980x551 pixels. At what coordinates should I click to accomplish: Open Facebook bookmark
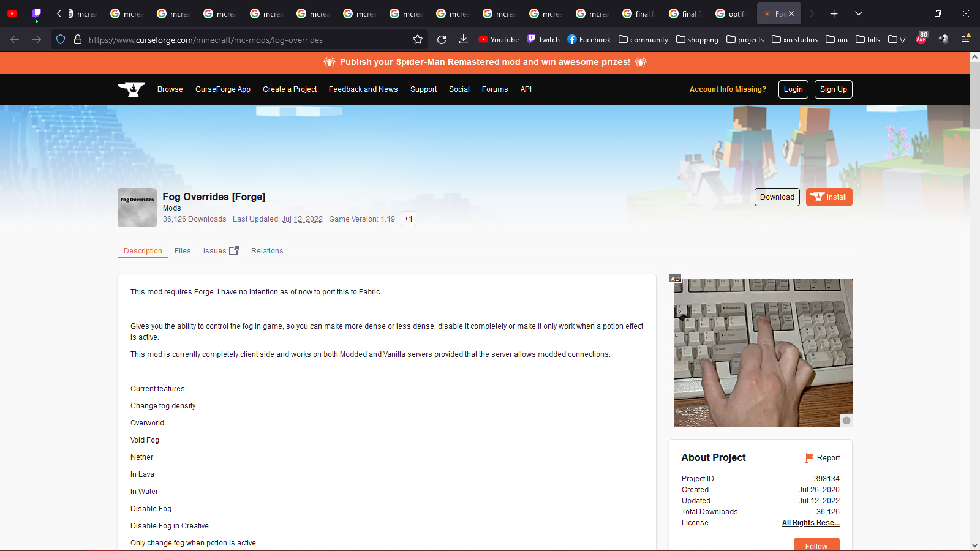(x=589, y=40)
